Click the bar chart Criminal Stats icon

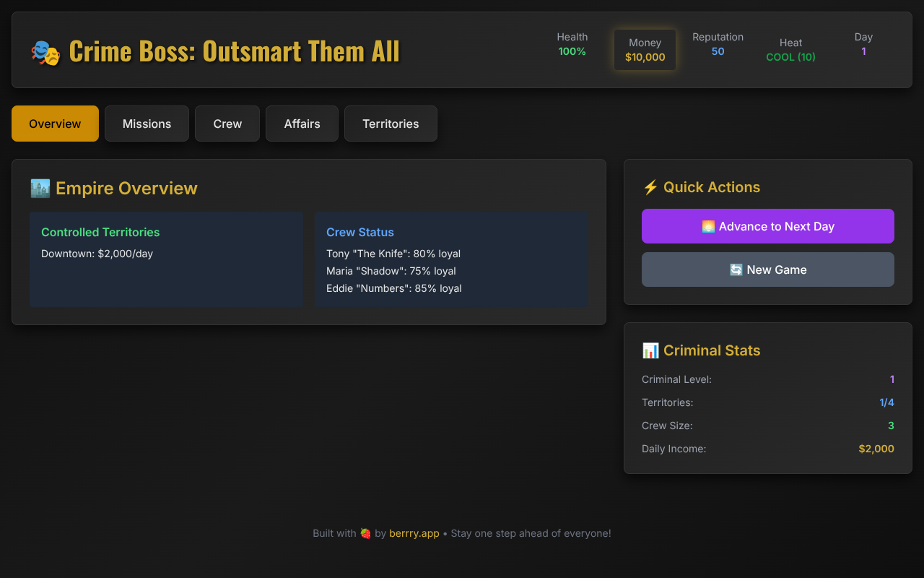tap(650, 351)
